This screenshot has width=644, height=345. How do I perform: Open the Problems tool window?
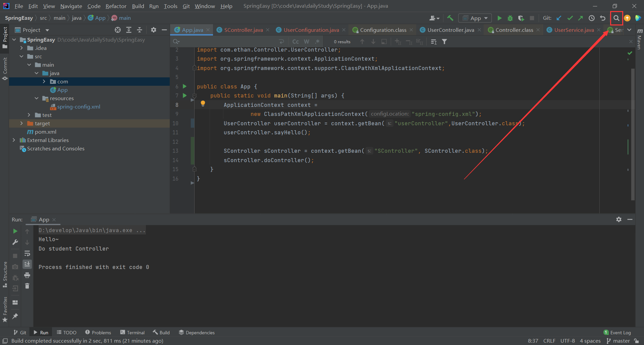[98, 333]
